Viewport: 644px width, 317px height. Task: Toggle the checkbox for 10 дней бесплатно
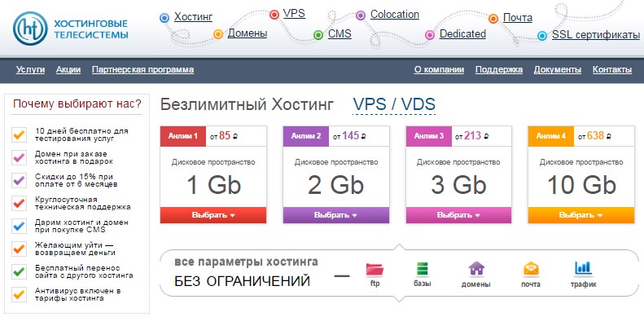tap(19, 134)
